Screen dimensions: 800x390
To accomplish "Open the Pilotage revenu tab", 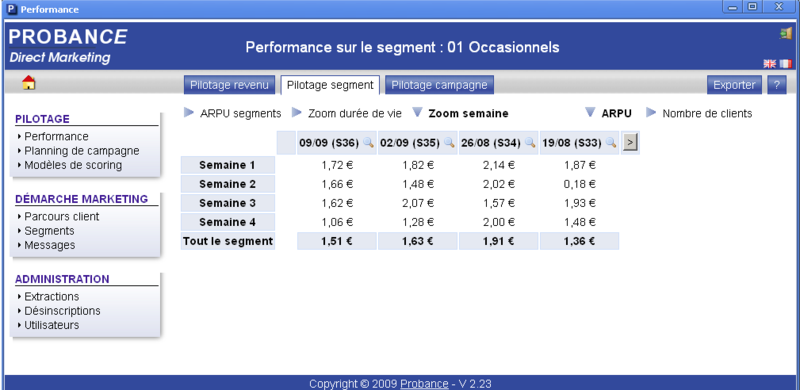I will pos(229,85).
